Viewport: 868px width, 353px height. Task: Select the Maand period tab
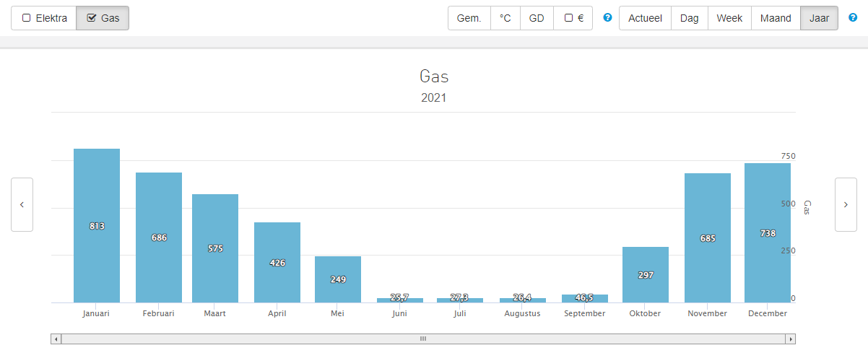776,18
